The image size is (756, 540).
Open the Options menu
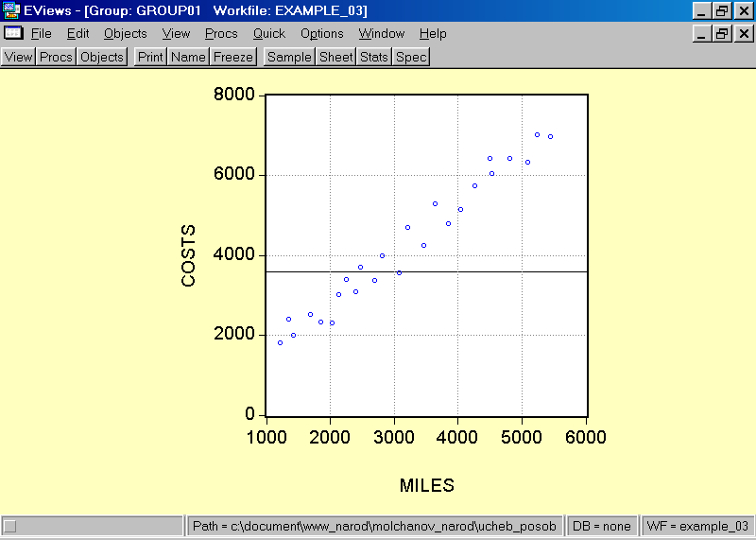coord(321,34)
